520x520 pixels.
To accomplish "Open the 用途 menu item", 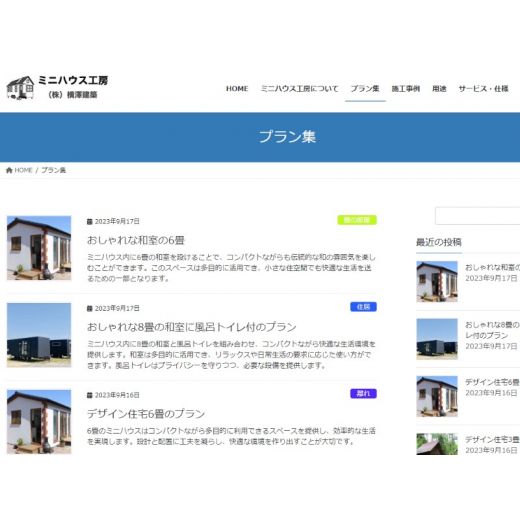I will [439, 89].
